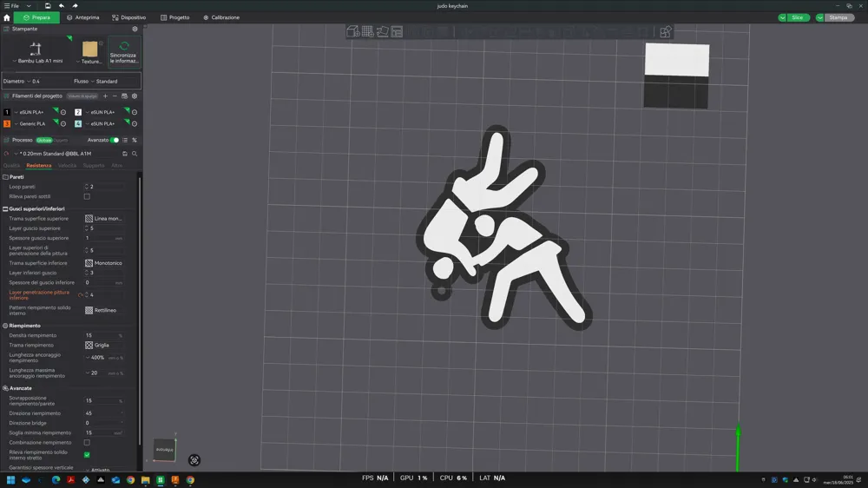Redo action with forward arrow icon
868x488 pixels.
point(76,5)
